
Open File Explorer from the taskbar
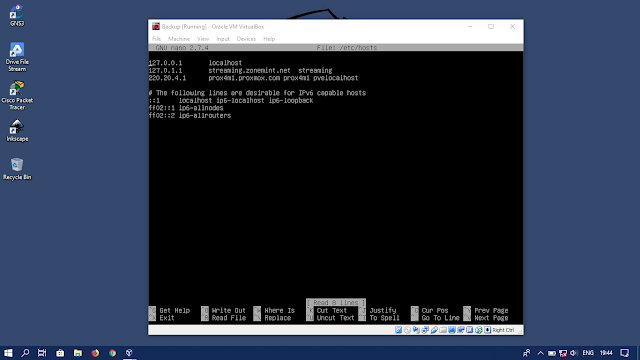coord(78,353)
